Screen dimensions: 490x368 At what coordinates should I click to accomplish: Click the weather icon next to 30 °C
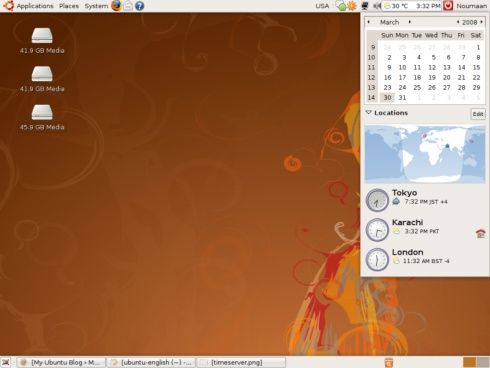[x=387, y=6]
